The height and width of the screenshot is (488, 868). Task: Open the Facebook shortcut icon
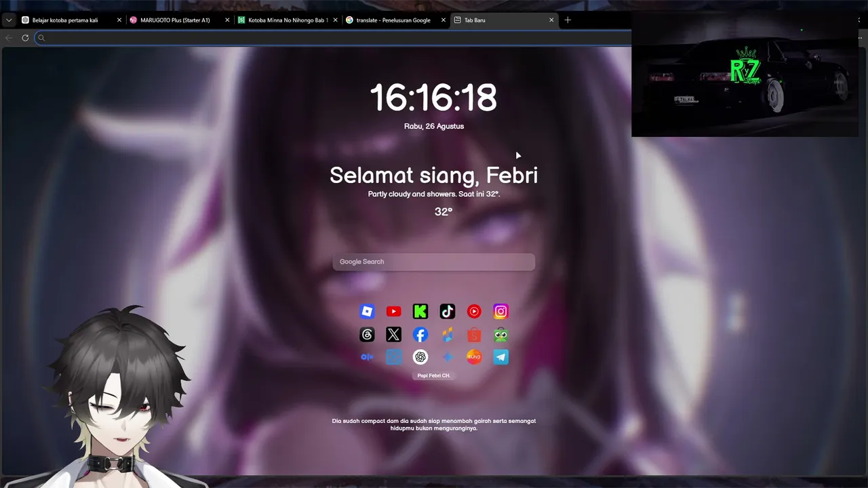click(420, 335)
